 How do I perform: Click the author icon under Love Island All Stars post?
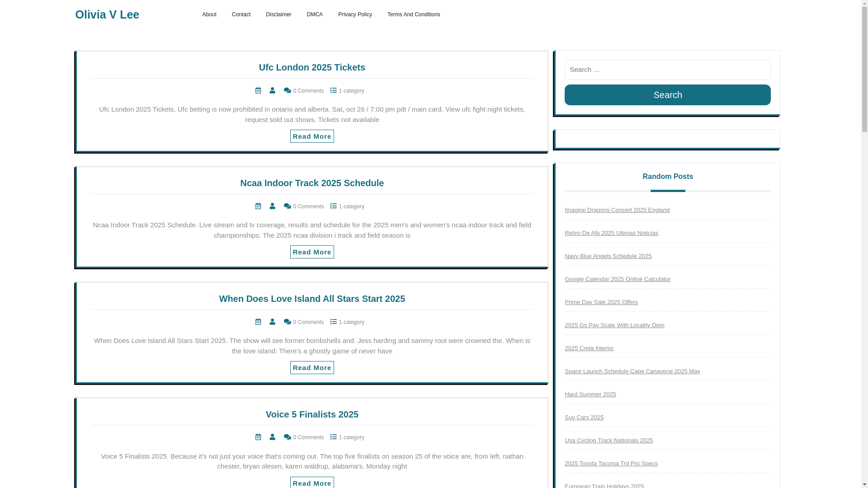click(272, 322)
